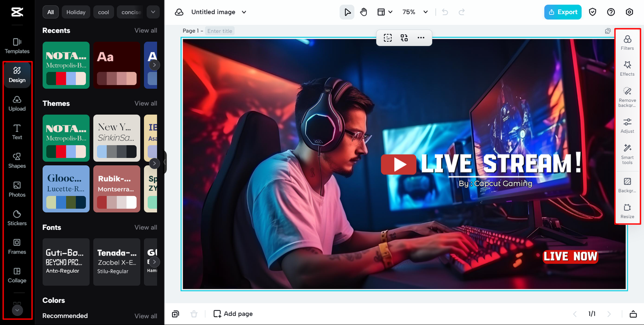Click the cloud save status icon
Image resolution: width=644 pixels, height=325 pixels.
(x=179, y=12)
